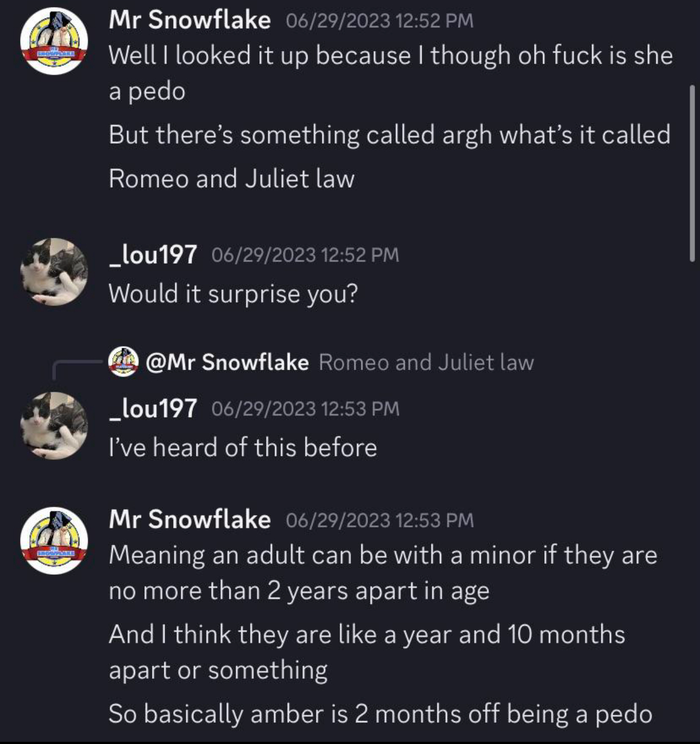Click the chat scrollbar thumb on the right edge
Viewport: 700px width, 744px height.
point(692,174)
